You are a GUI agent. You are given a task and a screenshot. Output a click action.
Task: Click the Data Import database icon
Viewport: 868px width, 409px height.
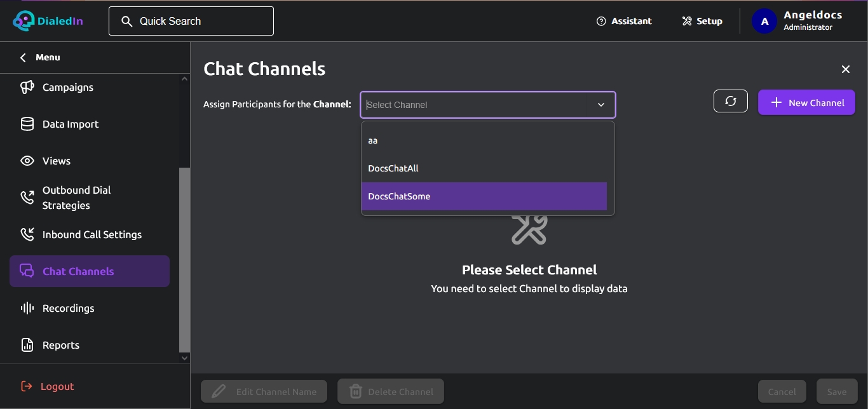(x=27, y=124)
